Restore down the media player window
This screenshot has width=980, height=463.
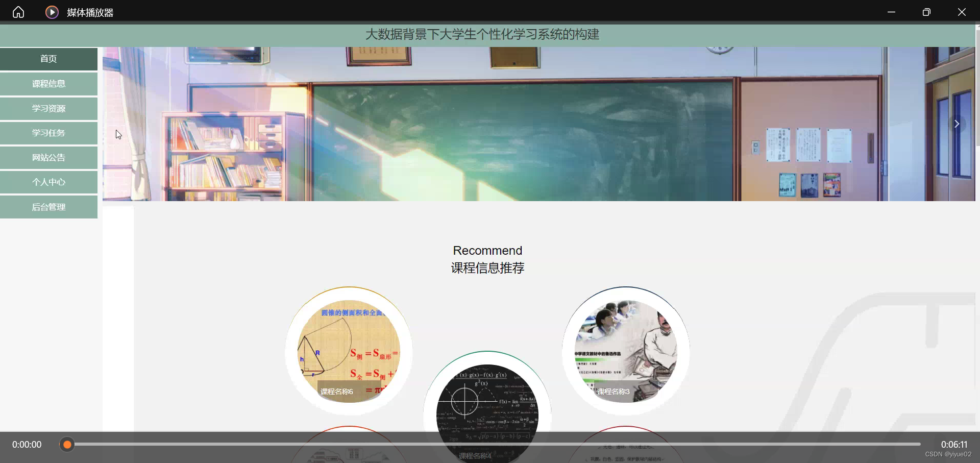(x=926, y=12)
